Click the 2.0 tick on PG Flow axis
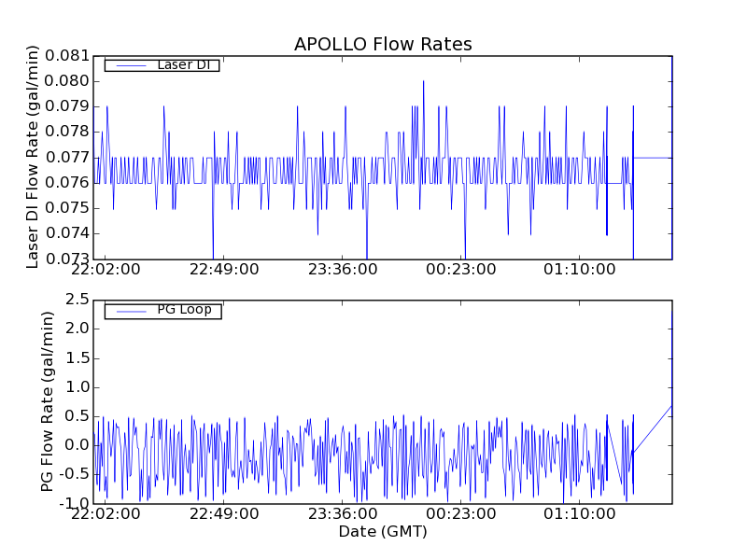The width and height of the screenshot is (747, 560). (78, 329)
